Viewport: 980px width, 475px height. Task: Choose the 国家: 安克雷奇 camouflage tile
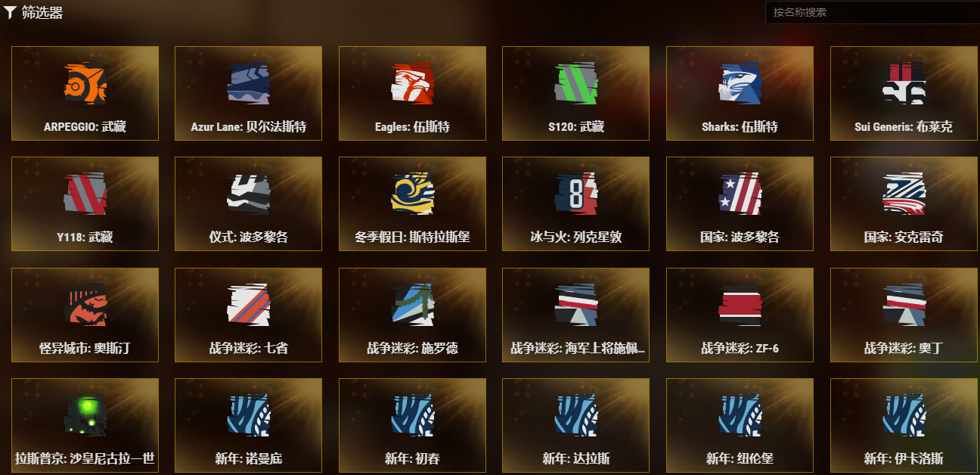coord(904,203)
